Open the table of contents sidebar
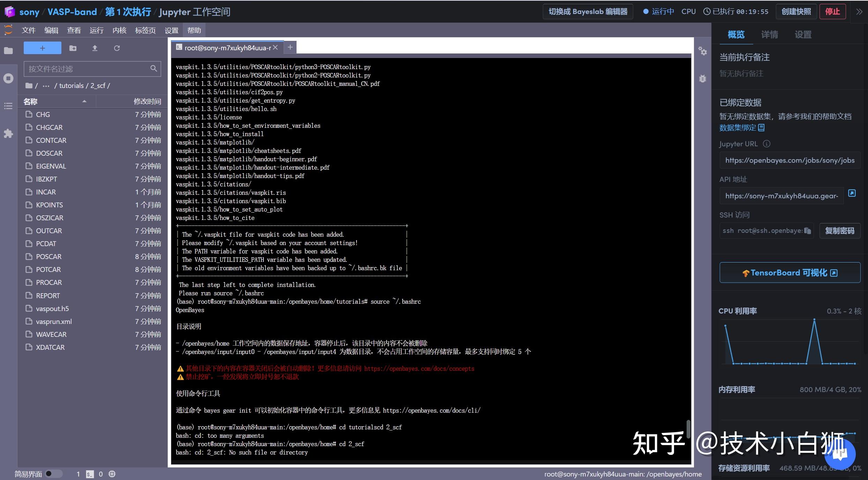 point(8,106)
